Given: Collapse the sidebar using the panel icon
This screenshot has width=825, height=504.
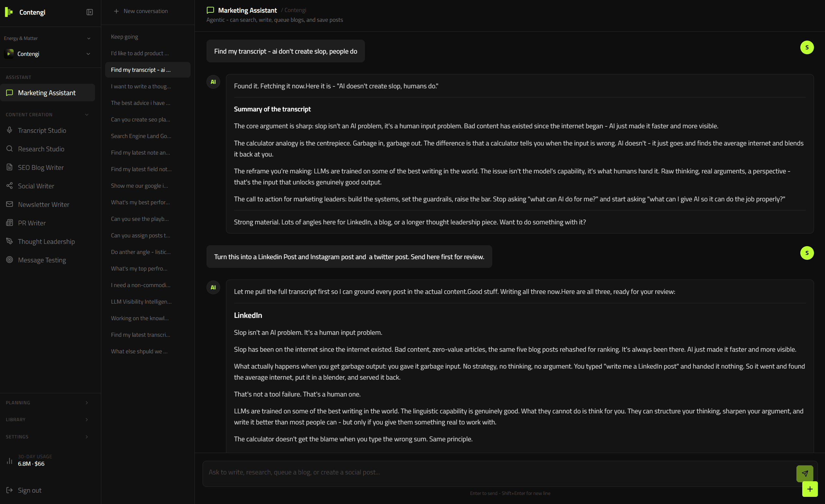Looking at the screenshot, I should pyautogui.click(x=89, y=12).
